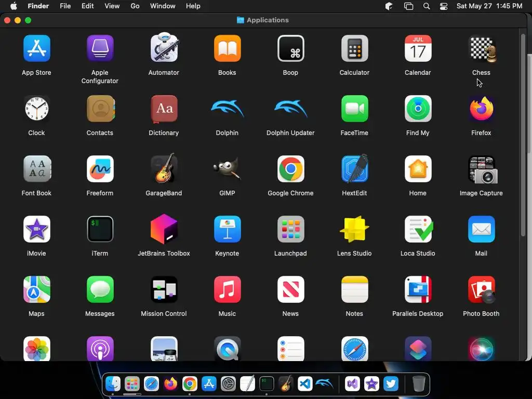Click the Firefox icon in Applications
Screen dimensions: 532x399
tap(482, 109)
